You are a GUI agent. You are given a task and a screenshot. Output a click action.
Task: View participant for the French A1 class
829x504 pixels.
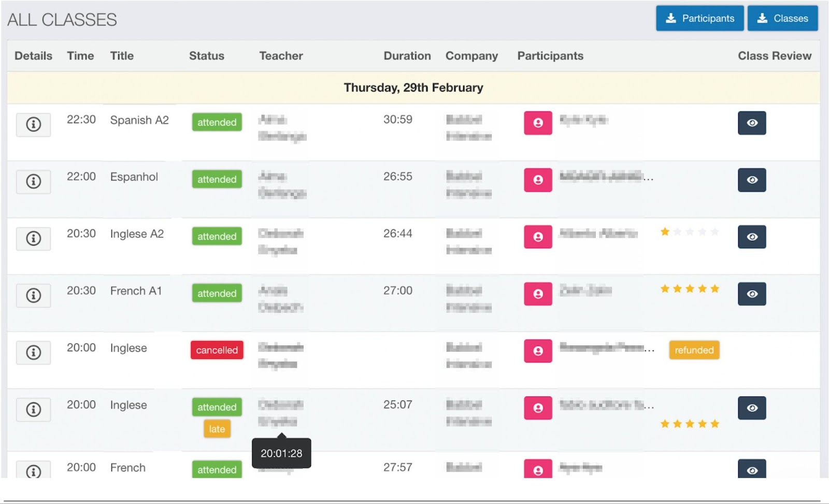(x=537, y=294)
